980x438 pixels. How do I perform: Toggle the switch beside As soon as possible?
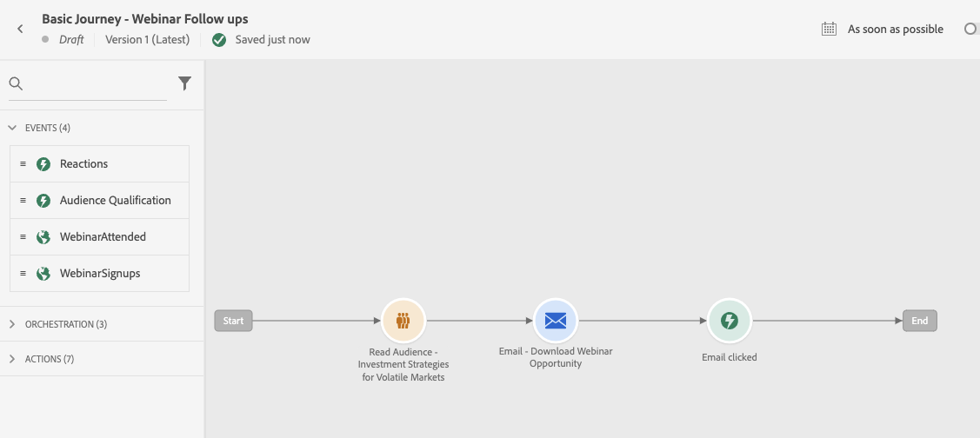(972, 29)
